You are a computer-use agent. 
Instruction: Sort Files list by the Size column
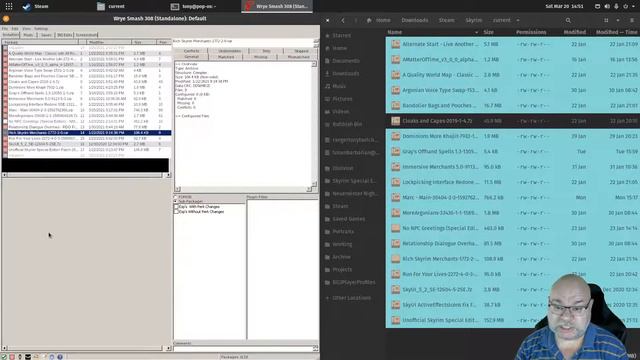tap(489, 32)
